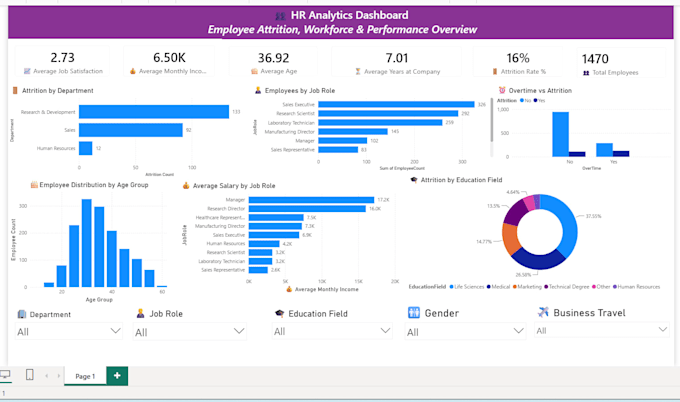
Task: Click the 7.01 years at company value
Action: 397,58
